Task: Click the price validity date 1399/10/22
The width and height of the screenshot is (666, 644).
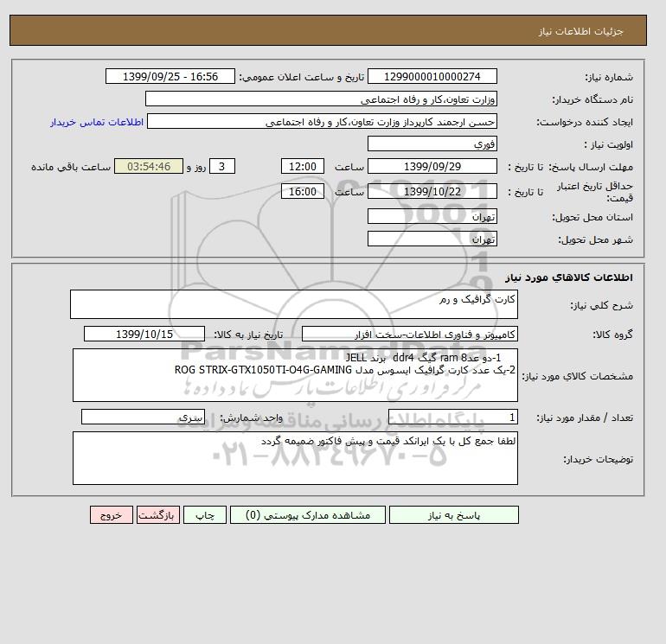Action: [x=432, y=191]
